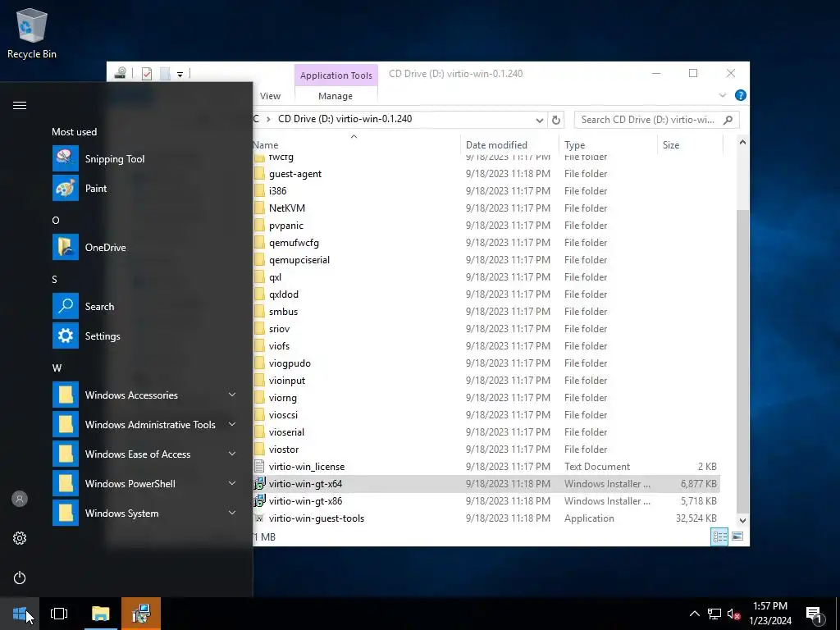Screen dimensions: 840x630
Task: Open OneDrive from Start menu
Action: pyautogui.click(x=105, y=248)
